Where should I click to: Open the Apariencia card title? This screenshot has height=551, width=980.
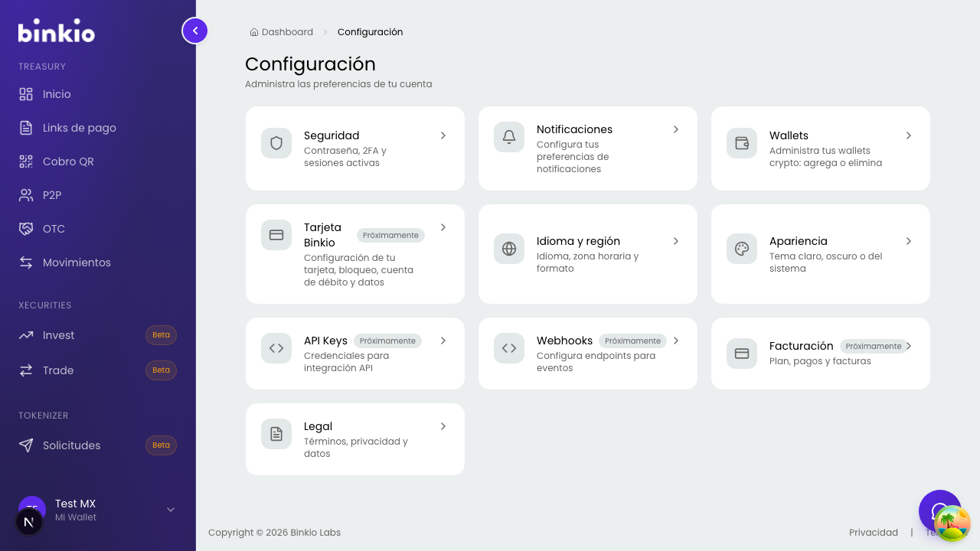coord(799,241)
